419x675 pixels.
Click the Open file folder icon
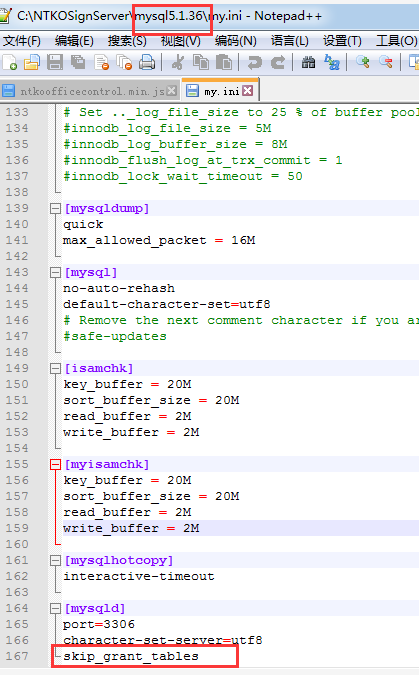tap(32, 62)
